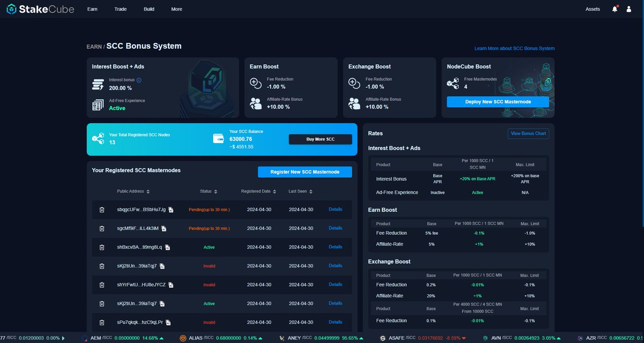View Details for sgcMf9iF...iLL4k3iM

pos(335,228)
